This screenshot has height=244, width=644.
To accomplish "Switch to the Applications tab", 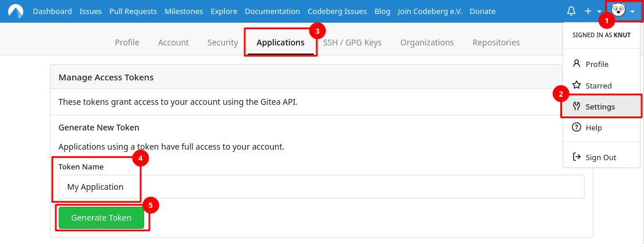I will point(280,43).
